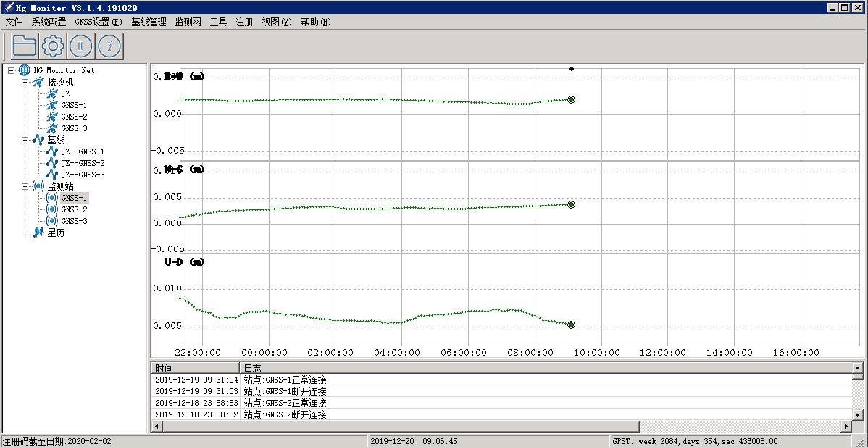
Task: Click the latest E-W chart data point
Action: (x=572, y=99)
